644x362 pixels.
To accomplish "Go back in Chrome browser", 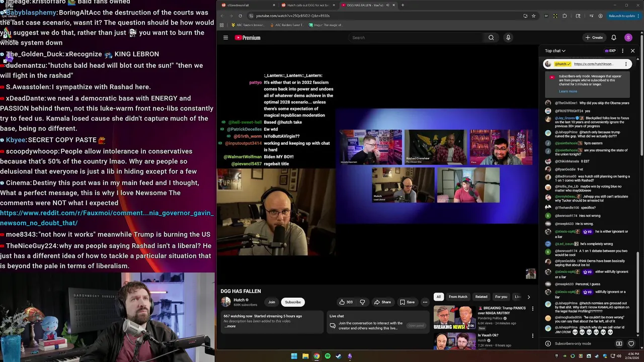I will tap(222, 16).
